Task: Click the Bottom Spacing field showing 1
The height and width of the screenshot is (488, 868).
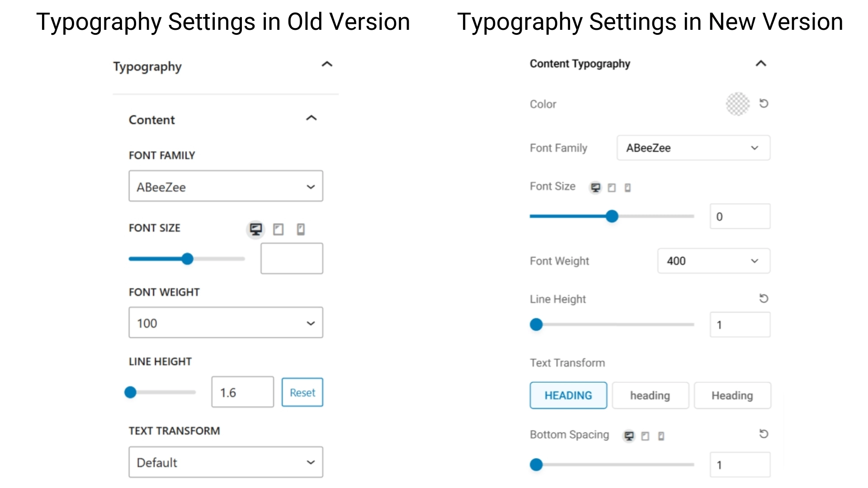Action: pos(740,465)
